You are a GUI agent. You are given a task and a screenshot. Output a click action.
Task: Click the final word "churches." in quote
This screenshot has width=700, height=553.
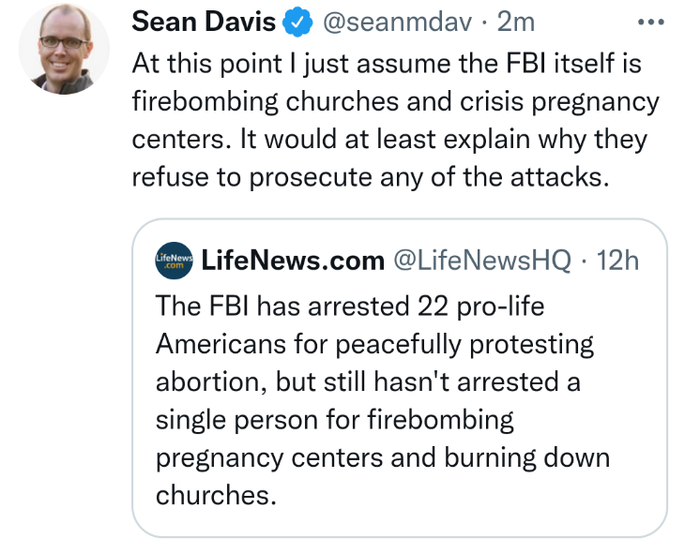point(215,496)
